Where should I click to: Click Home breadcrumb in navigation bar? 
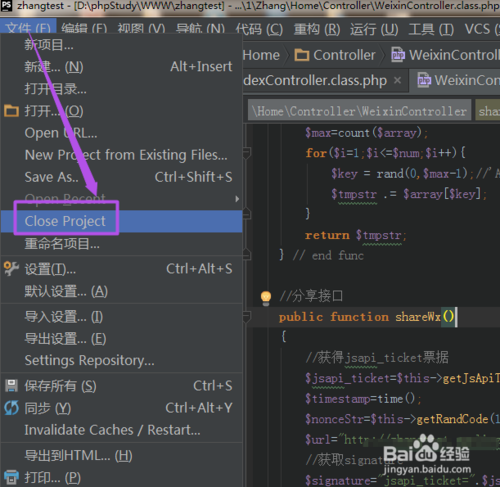pyautogui.click(x=261, y=55)
